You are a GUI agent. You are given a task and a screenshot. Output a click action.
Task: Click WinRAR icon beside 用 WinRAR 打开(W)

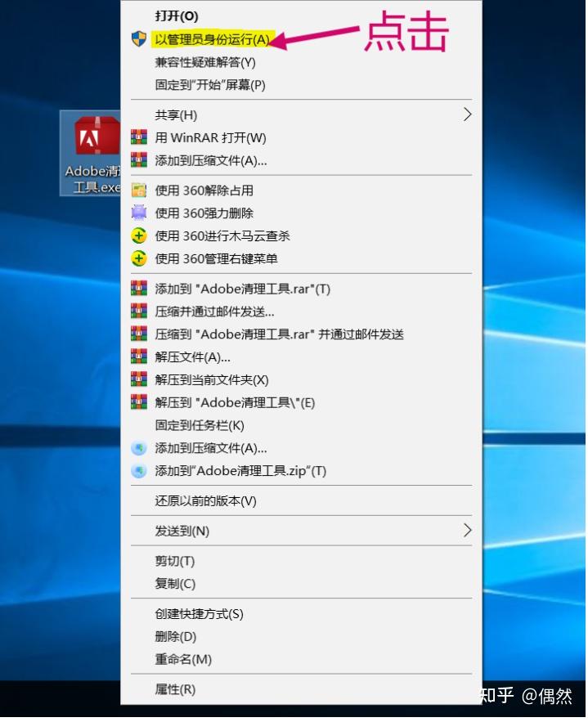[138, 137]
